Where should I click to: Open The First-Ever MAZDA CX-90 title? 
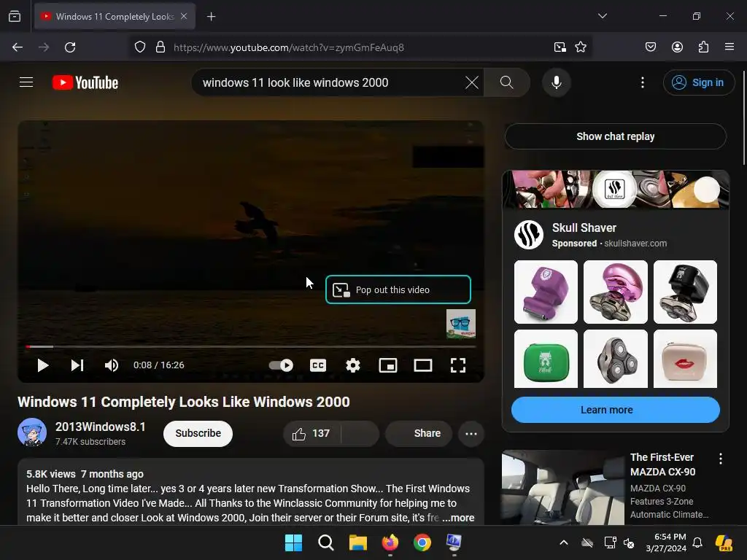pyautogui.click(x=662, y=464)
